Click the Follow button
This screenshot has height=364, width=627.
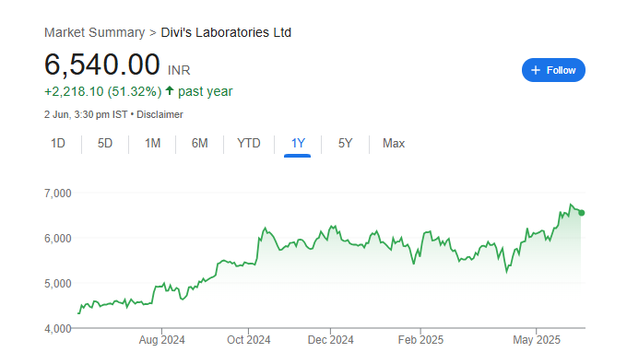pyautogui.click(x=553, y=70)
